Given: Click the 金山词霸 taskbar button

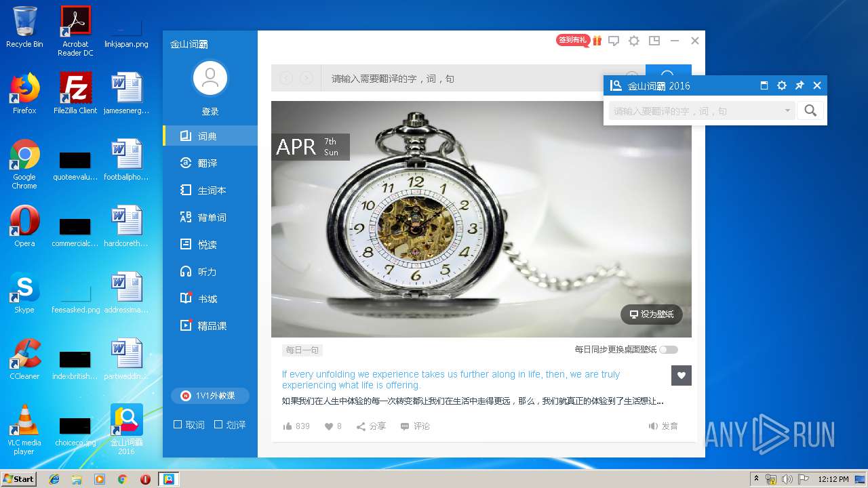Looking at the screenshot, I should 168,479.
